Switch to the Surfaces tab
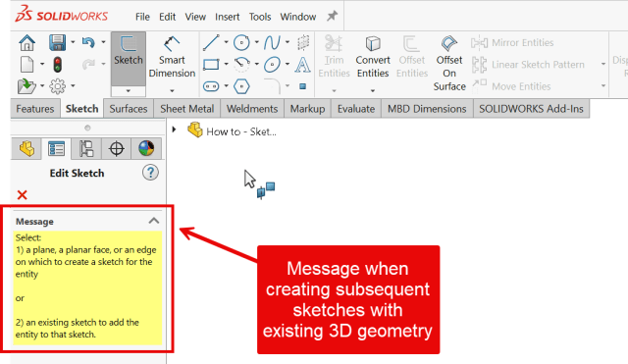Image resolution: width=628 pixels, height=364 pixels. pos(129,109)
